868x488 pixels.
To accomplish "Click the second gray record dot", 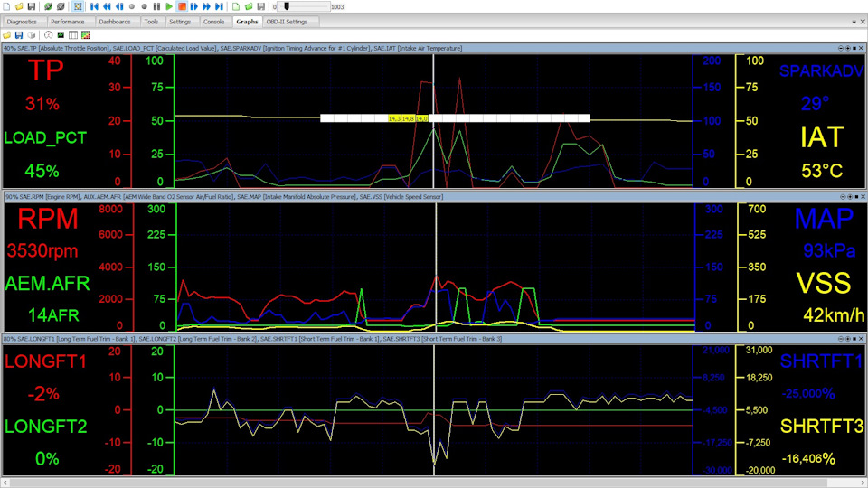I will [x=144, y=6].
